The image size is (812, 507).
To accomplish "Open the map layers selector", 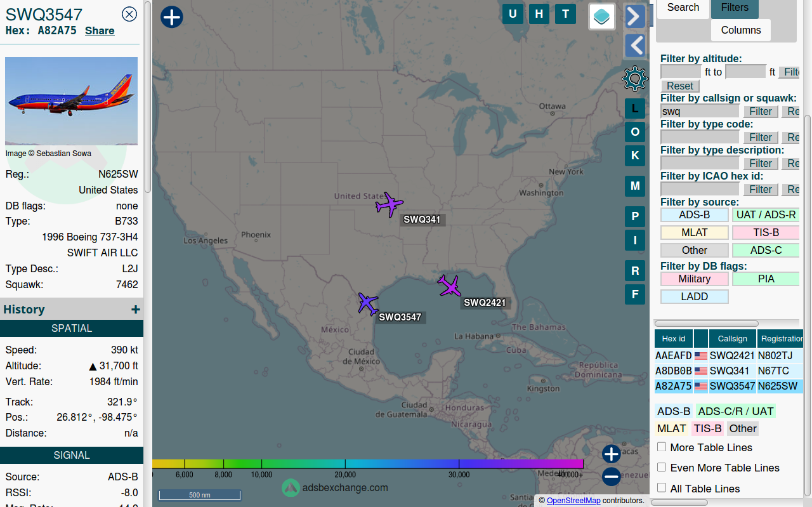I will pyautogui.click(x=602, y=16).
